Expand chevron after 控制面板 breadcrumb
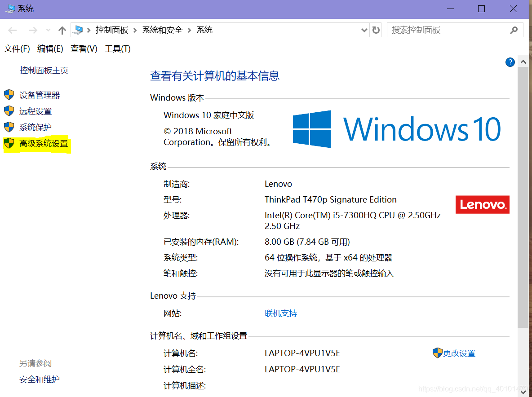 click(135, 30)
